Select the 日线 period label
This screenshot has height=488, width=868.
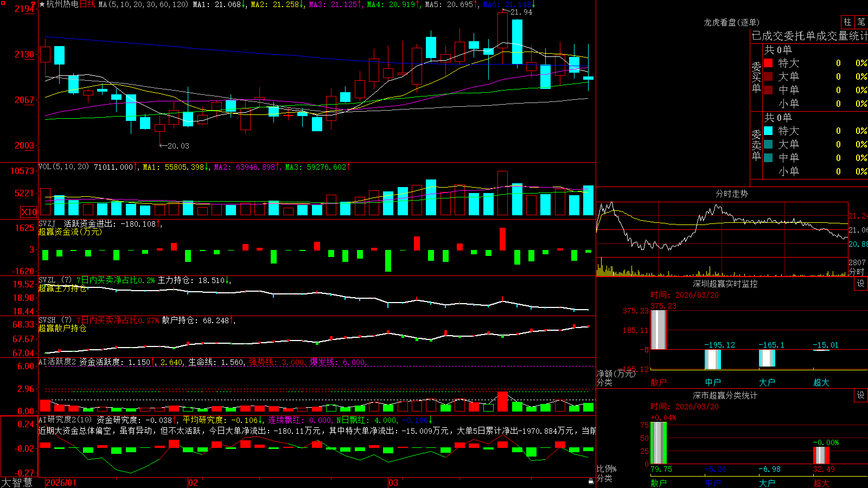(87, 4)
